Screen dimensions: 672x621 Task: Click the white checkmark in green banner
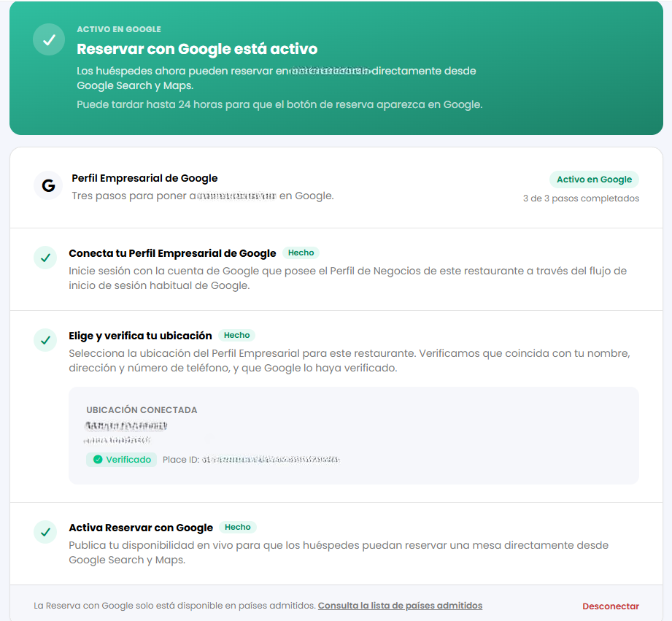(49, 39)
